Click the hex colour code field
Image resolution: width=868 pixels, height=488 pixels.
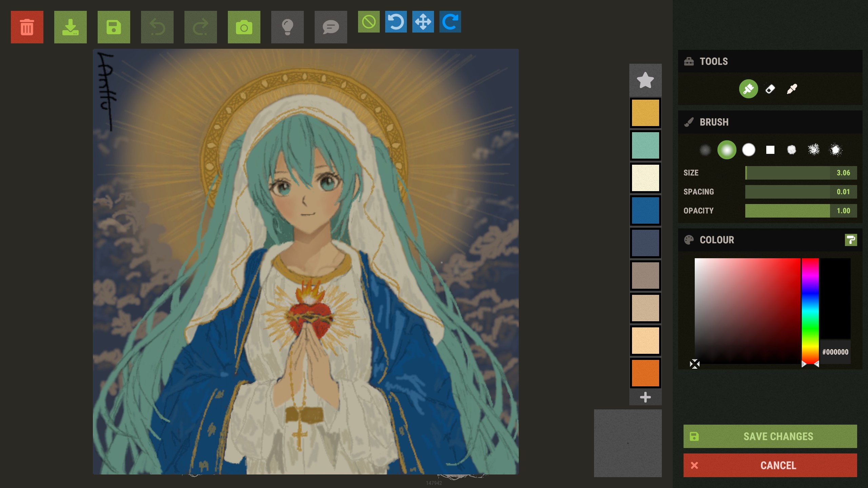(835, 352)
